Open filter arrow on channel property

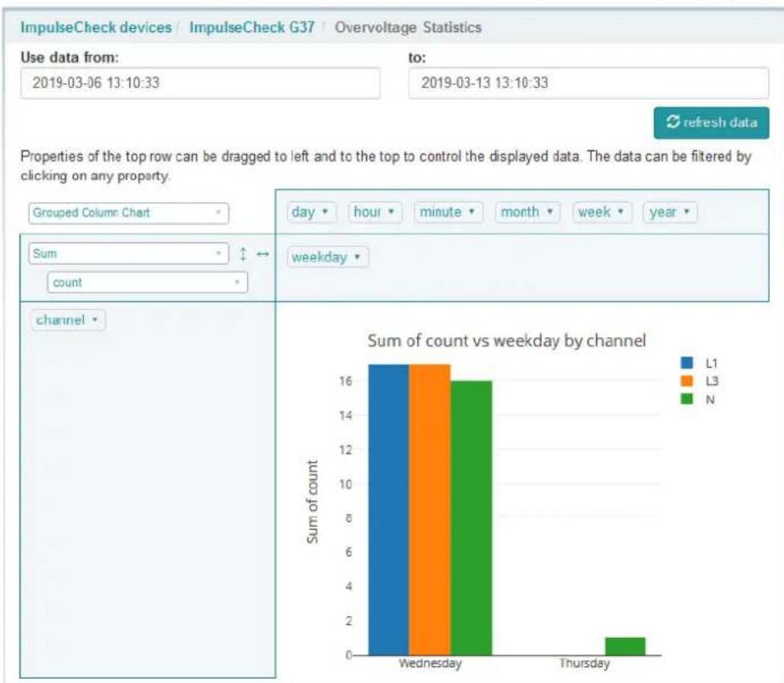coord(94,319)
